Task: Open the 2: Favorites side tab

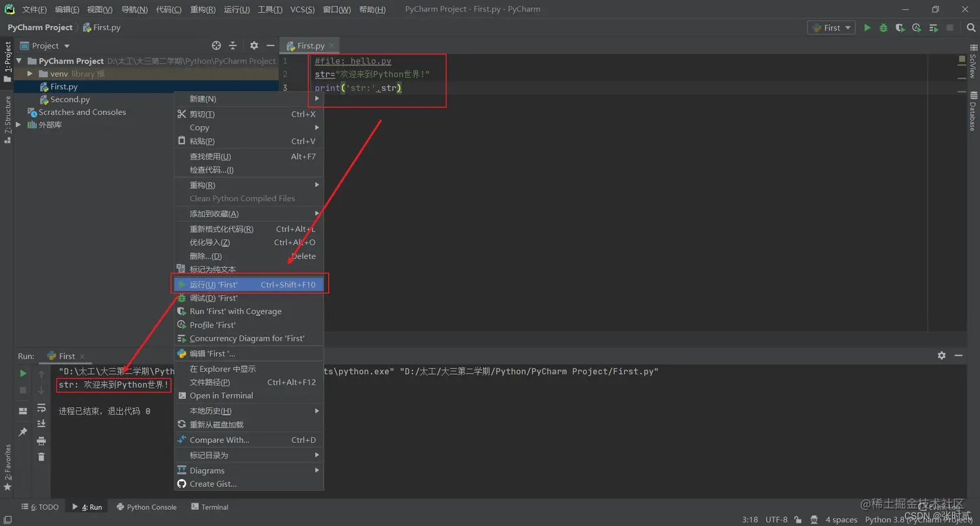Action: click(x=8, y=467)
